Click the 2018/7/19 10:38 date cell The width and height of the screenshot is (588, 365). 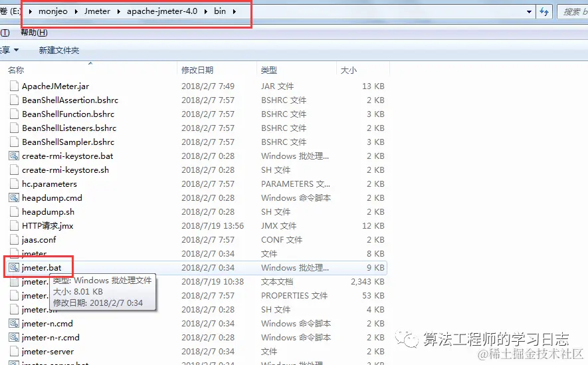pyautogui.click(x=213, y=282)
